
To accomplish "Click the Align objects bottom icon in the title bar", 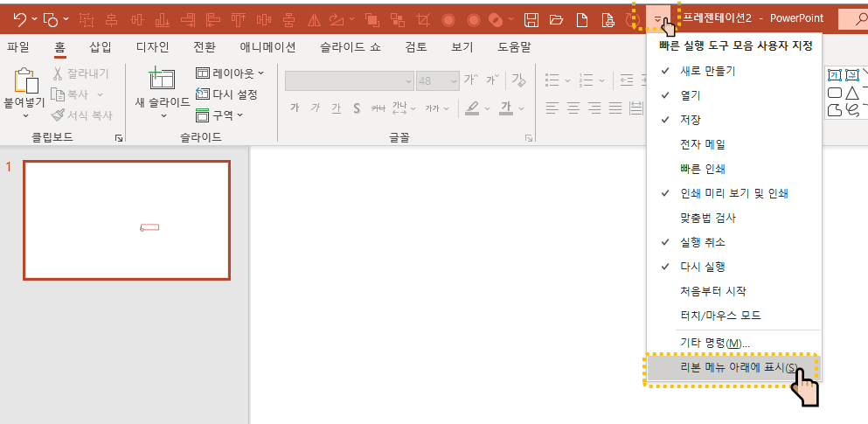I will point(163,20).
